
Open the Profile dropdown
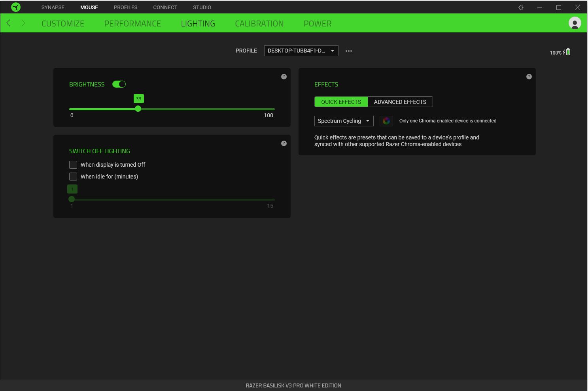pos(301,51)
